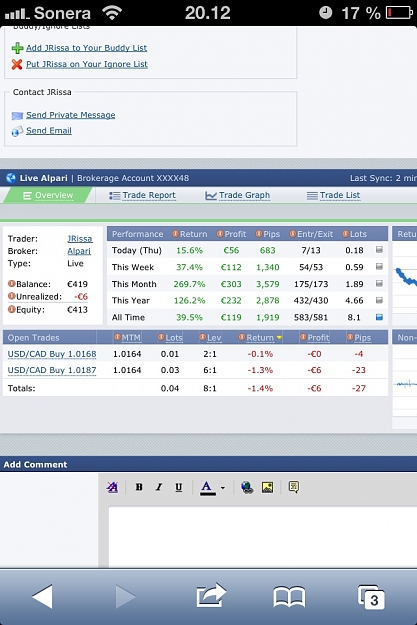Toggle italic formatting in the comment editor
This screenshot has width=417, height=625.
point(159,487)
